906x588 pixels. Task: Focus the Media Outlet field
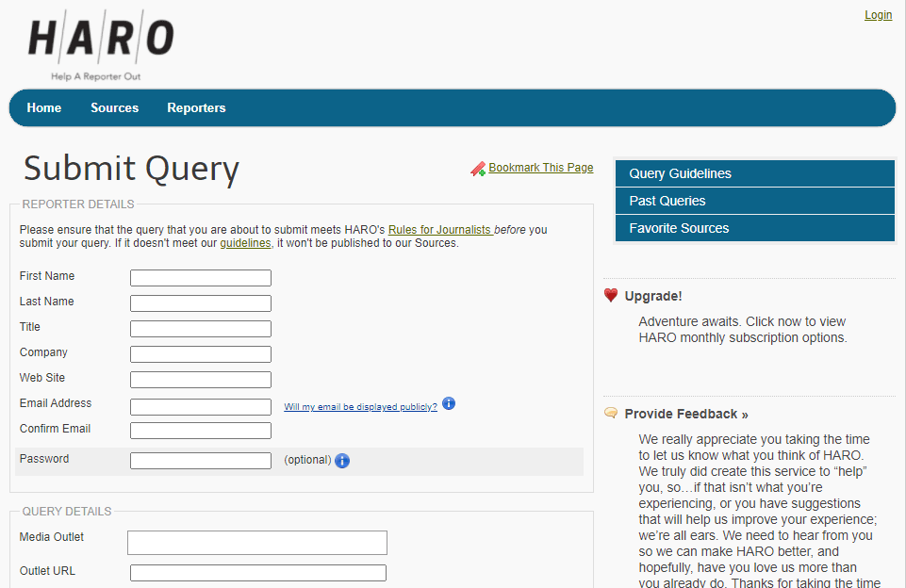pos(257,543)
